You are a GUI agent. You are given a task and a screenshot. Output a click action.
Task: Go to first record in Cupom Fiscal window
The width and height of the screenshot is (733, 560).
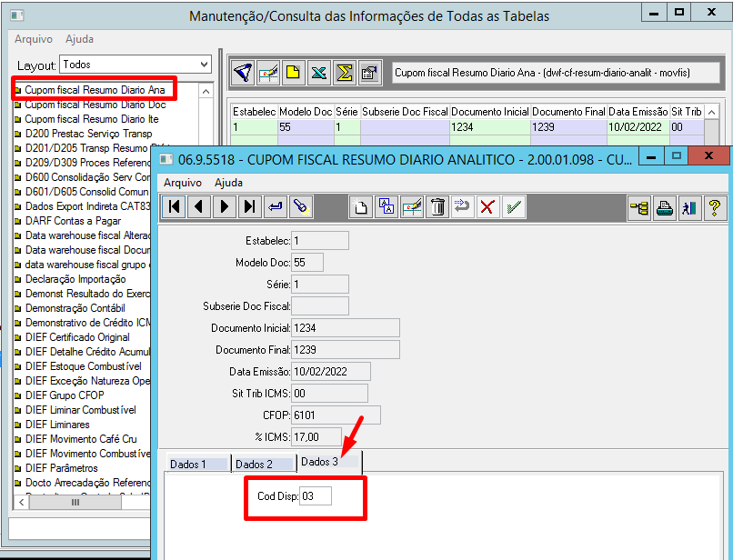(x=174, y=206)
